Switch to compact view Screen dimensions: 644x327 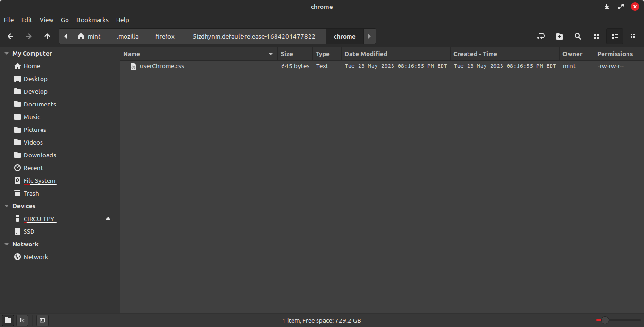click(x=633, y=36)
